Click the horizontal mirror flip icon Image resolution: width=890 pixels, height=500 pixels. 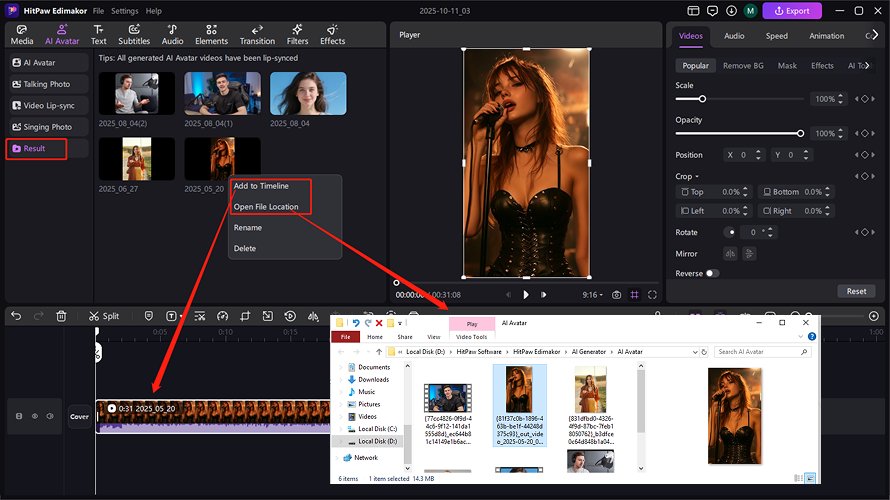(x=730, y=254)
